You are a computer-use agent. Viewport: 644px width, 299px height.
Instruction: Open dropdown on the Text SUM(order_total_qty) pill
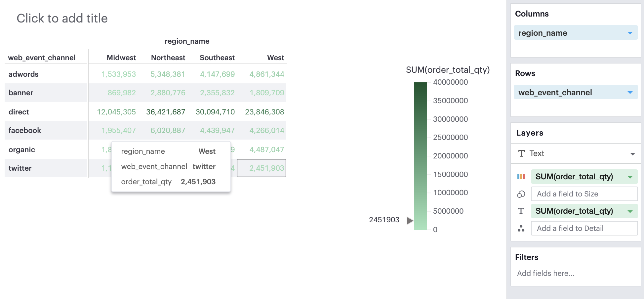pos(630,211)
